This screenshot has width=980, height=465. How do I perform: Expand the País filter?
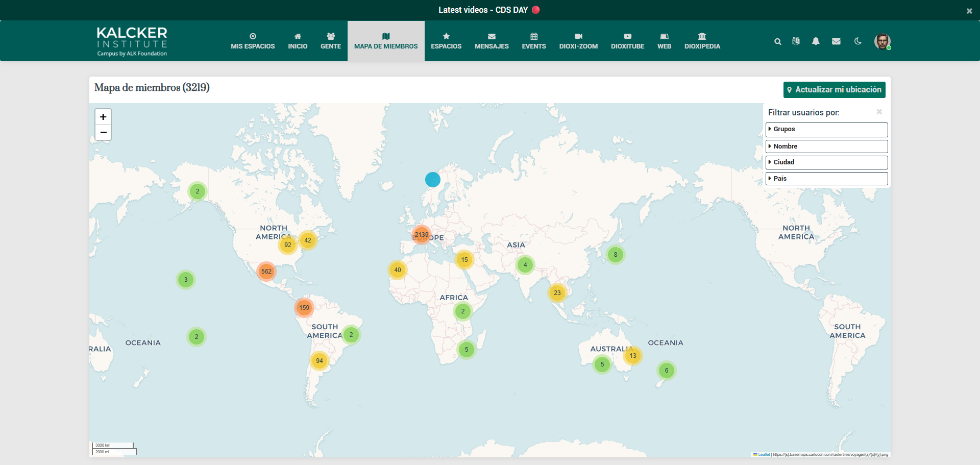[x=826, y=179]
